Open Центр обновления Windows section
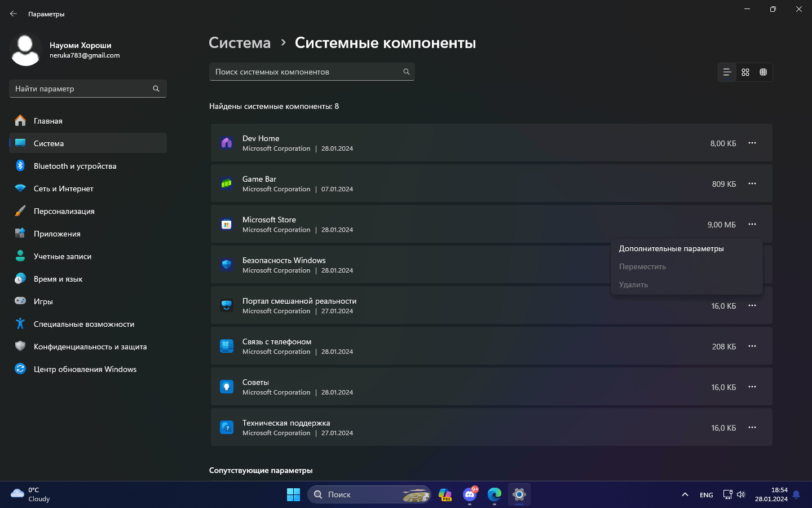The height and width of the screenshot is (508, 812). 88,369
